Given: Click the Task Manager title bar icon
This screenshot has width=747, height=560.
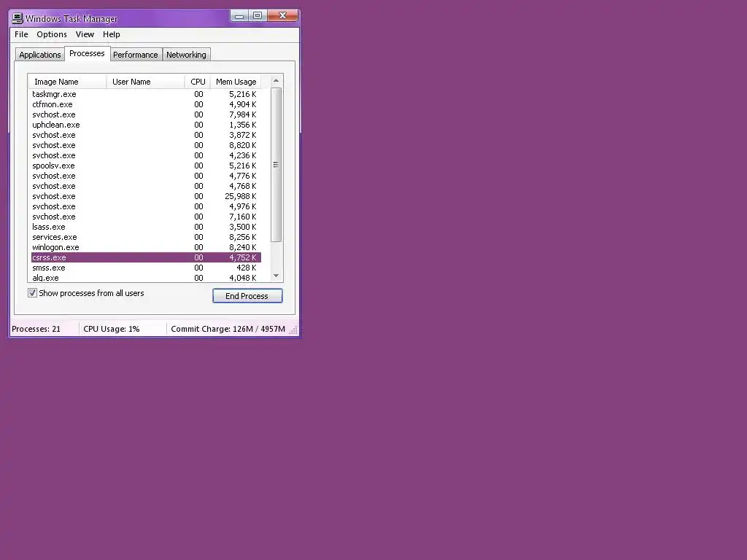Looking at the screenshot, I should click(18, 18).
